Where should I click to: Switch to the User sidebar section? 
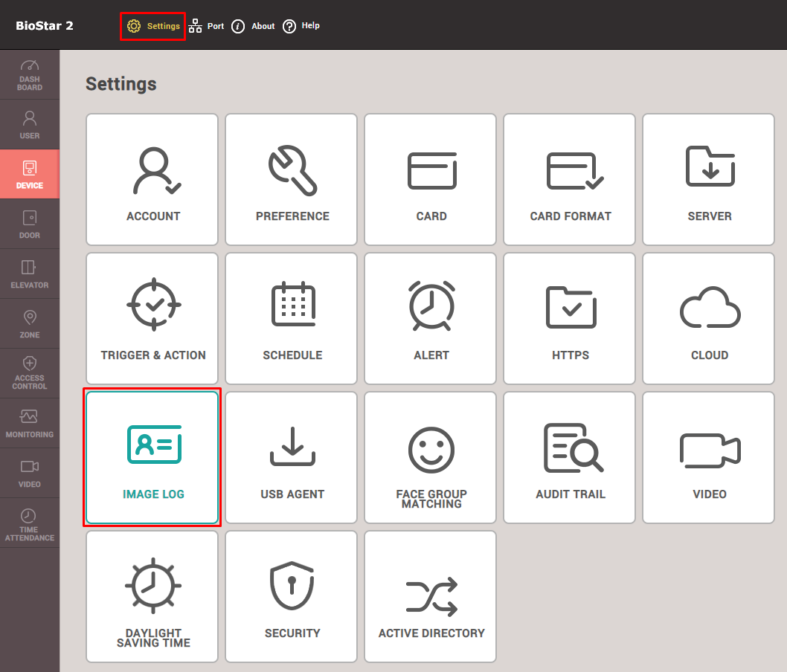(x=30, y=125)
